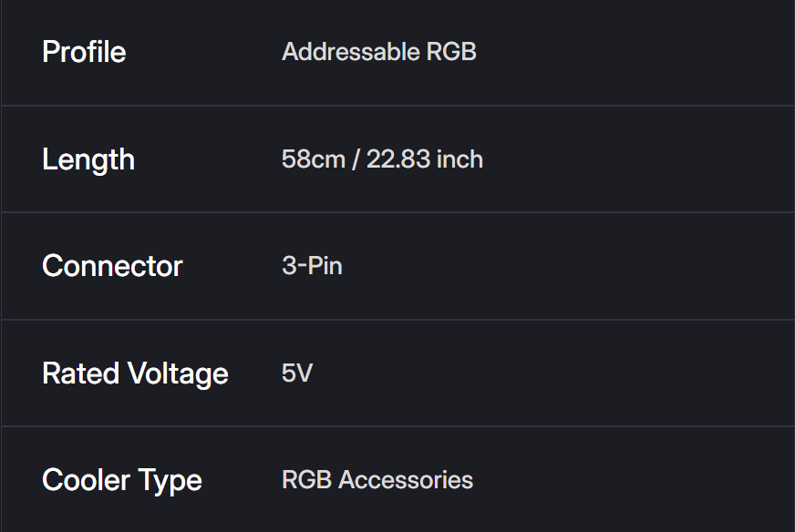The width and height of the screenshot is (795, 532).
Task: Select the 5V voltage value
Action: point(297,373)
